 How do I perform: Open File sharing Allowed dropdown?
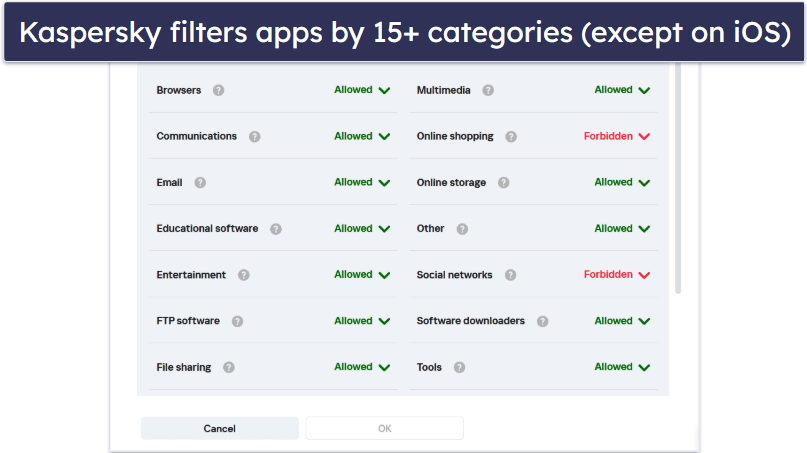tap(362, 367)
